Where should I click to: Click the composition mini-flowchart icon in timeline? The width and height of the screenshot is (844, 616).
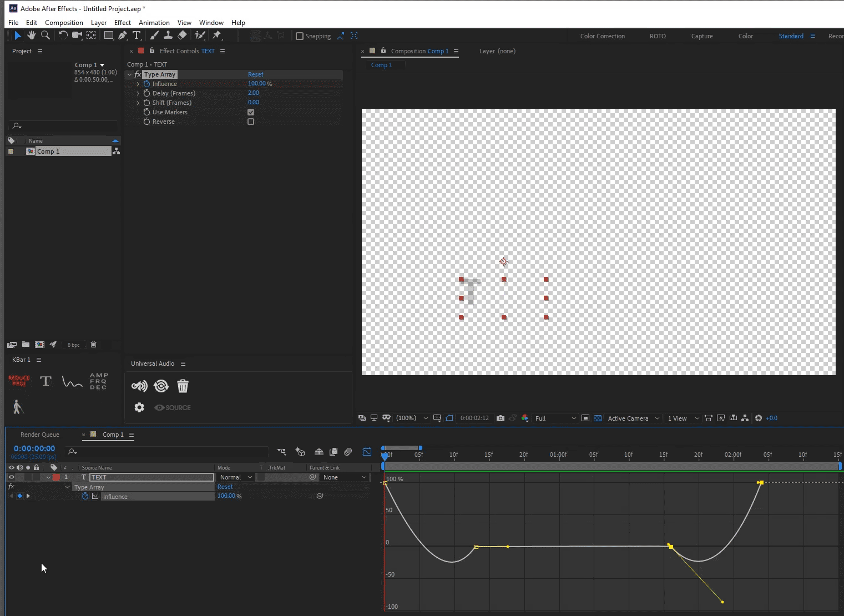tap(281, 452)
